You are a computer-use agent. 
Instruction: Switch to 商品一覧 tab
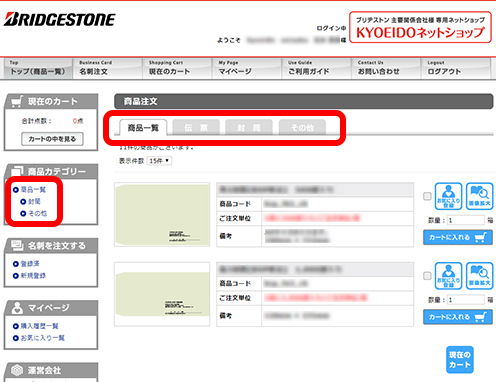point(143,128)
